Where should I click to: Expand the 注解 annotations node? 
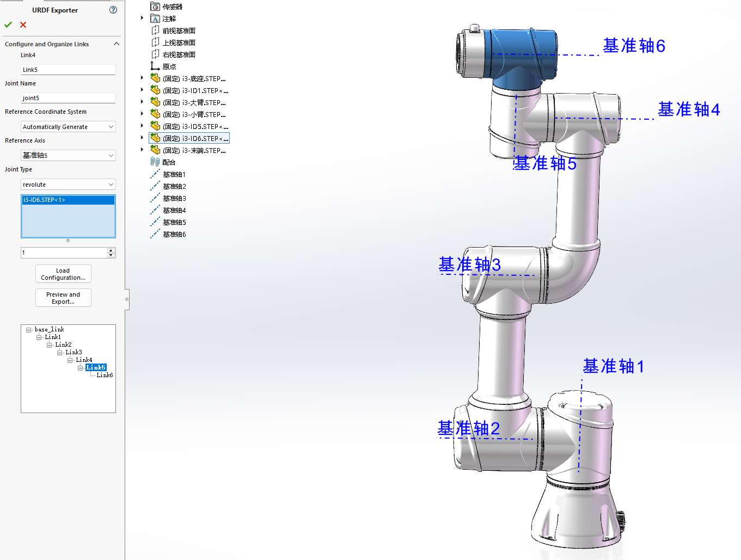[x=142, y=18]
